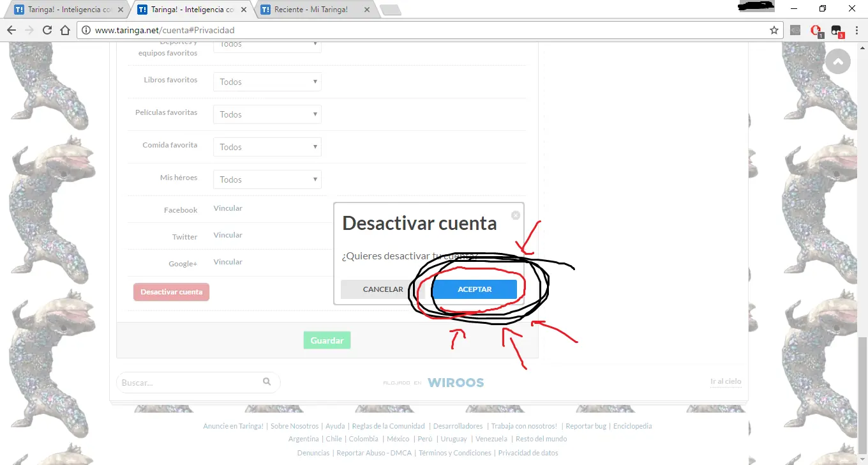Open Reglas de la Comunidad link
This screenshot has height=465, width=868.
pos(388,426)
